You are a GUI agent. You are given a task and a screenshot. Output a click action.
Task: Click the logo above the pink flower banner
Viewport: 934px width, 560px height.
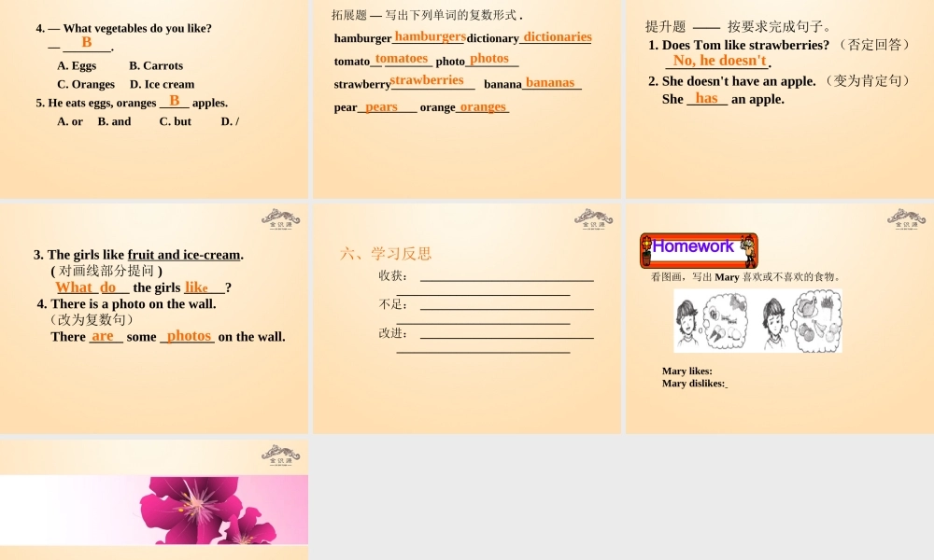(x=280, y=454)
